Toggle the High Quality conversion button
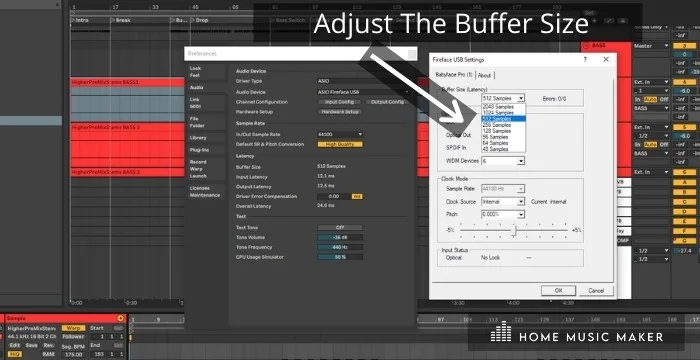This screenshot has height=360, width=700. click(x=340, y=144)
